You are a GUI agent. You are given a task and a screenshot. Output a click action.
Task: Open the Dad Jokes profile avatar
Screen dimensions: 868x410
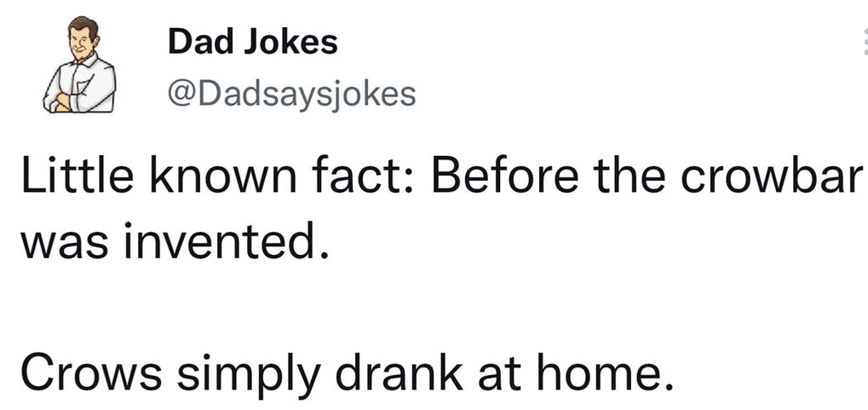point(80,65)
